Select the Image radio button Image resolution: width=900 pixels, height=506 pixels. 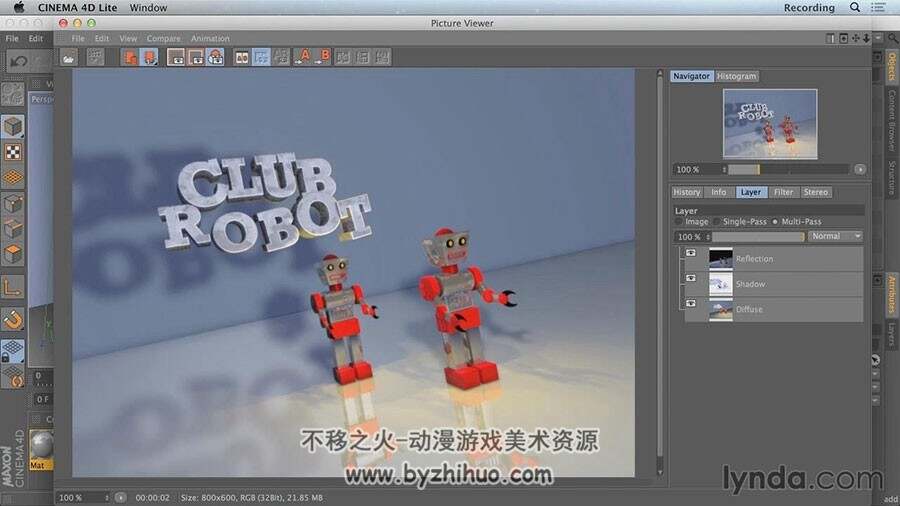click(679, 221)
